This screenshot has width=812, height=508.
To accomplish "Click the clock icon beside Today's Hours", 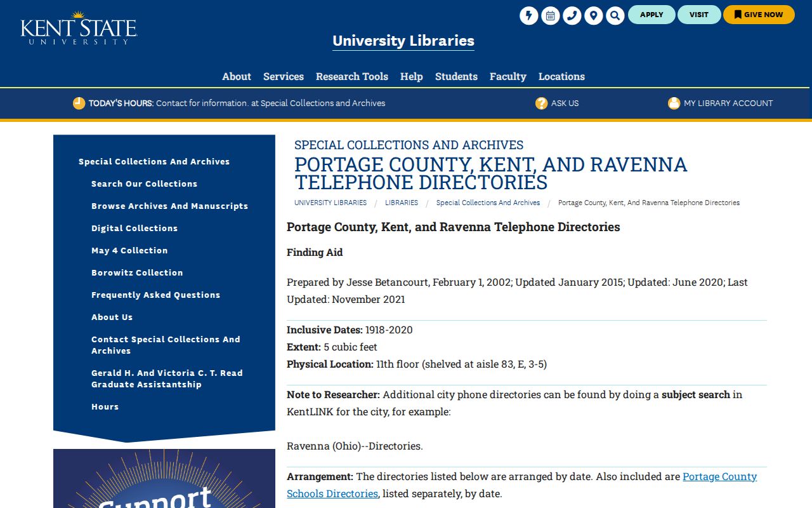I will (x=79, y=103).
